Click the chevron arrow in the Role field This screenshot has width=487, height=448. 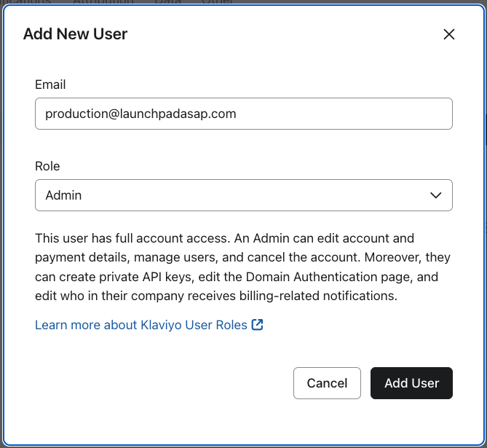click(x=436, y=195)
